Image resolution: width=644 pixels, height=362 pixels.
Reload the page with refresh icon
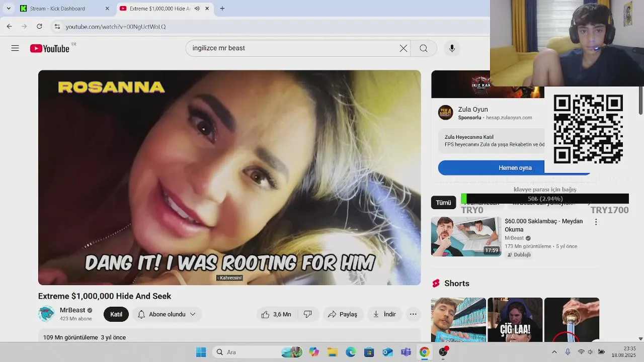coord(39,26)
